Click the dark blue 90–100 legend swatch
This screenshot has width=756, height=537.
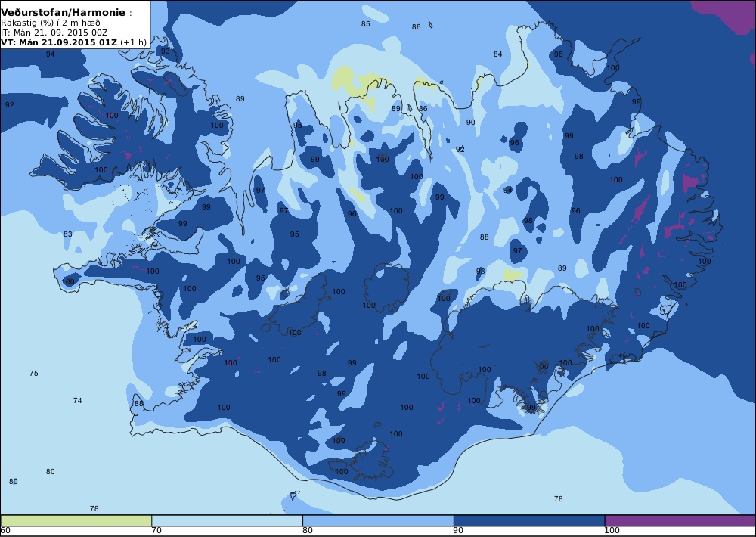[529, 520]
